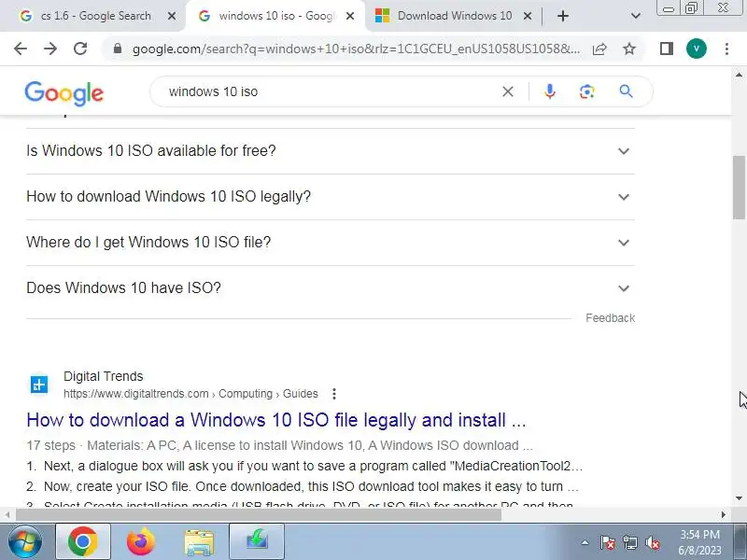Close the 'windows 10 iso' tab
747x560 pixels.
[350, 16]
